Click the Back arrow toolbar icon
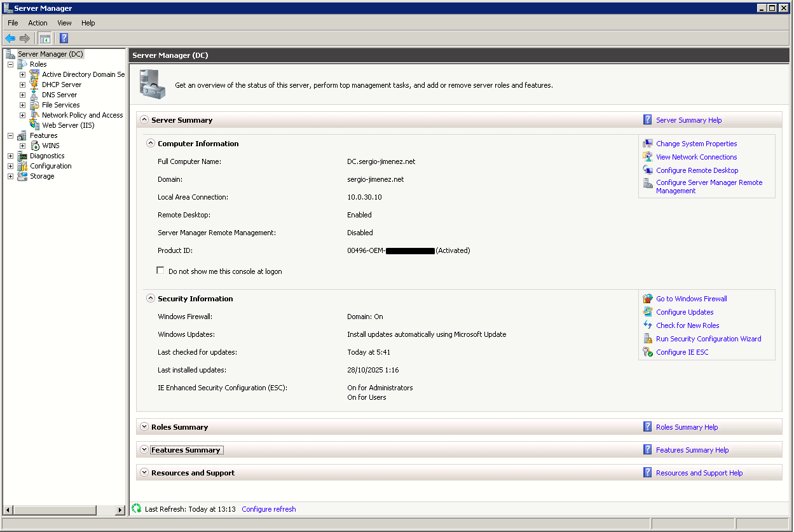 [x=10, y=38]
